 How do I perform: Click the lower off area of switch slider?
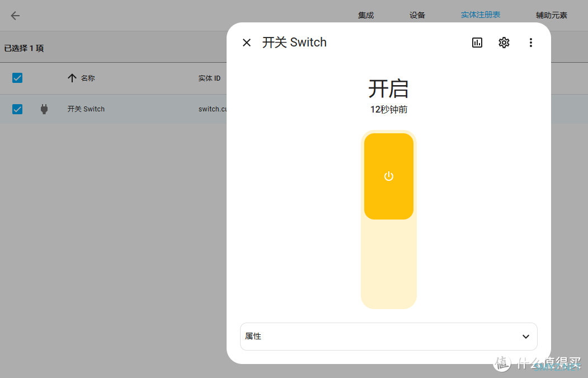coord(388,264)
